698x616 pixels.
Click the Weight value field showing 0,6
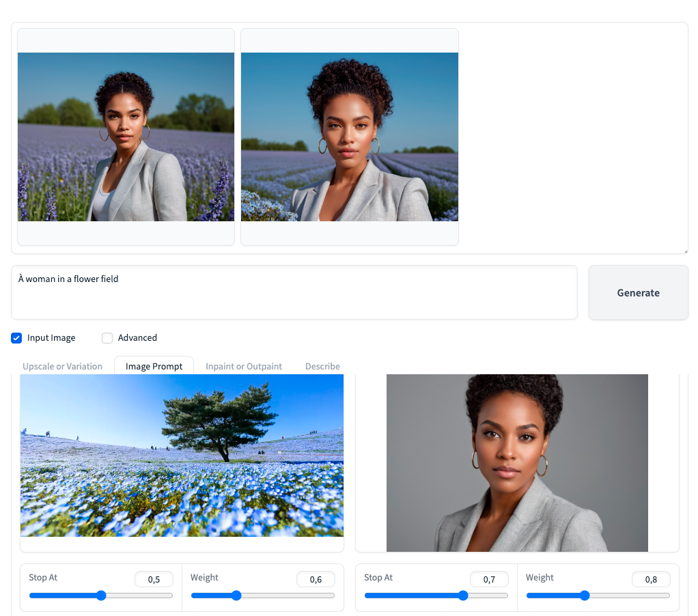click(x=316, y=579)
